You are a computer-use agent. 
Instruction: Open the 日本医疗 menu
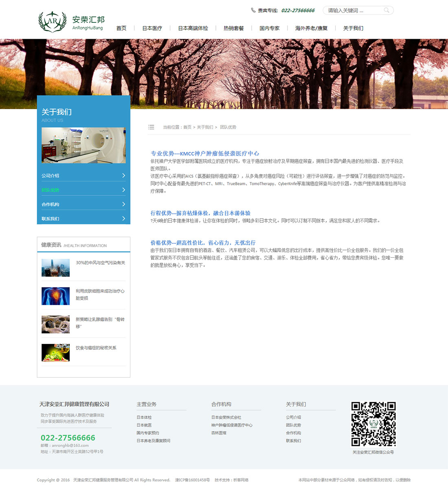(x=152, y=28)
